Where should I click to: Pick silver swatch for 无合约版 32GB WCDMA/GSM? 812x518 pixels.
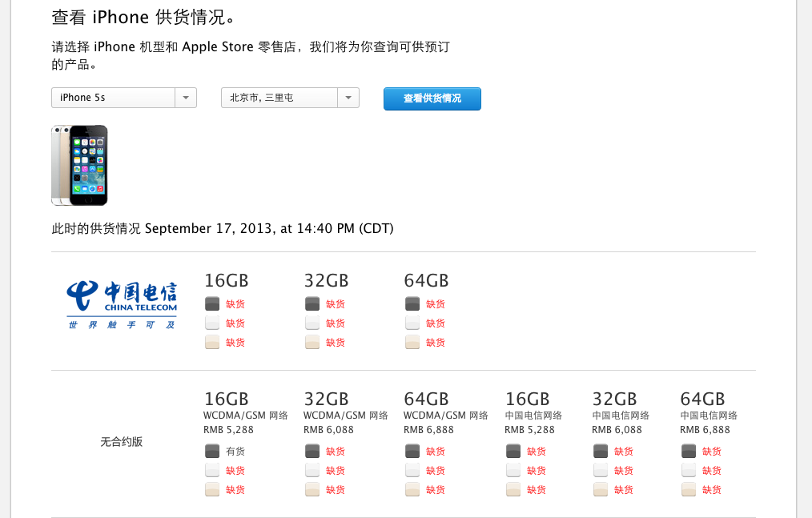click(x=312, y=470)
